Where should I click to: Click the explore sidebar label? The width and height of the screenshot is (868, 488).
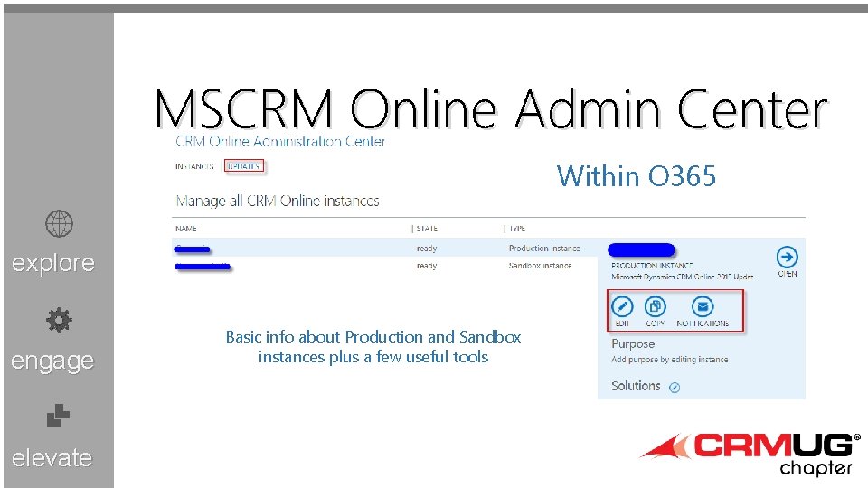tap(53, 263)
